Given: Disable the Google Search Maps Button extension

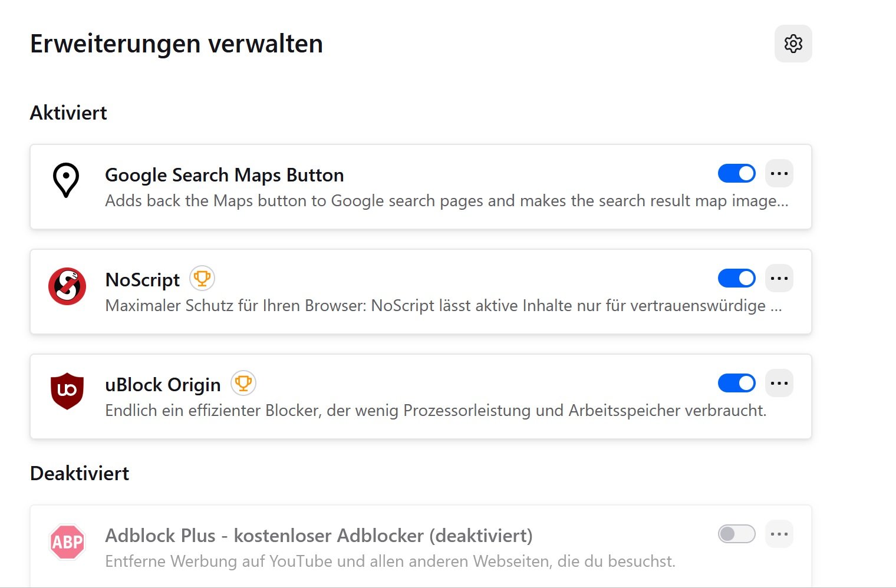Looking at the screenshot, I should pyautogui.click(x=736, y=173).
